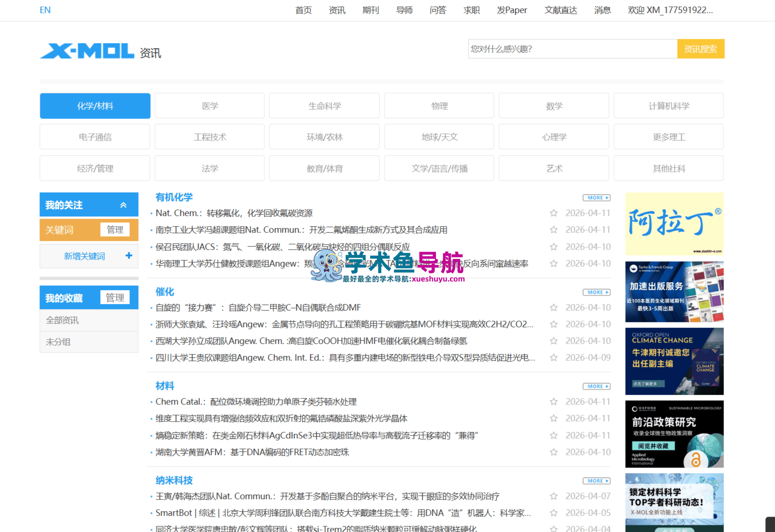Select the 医学 category tab
Screen dimensions: 775x532
[x=210, y=106]
